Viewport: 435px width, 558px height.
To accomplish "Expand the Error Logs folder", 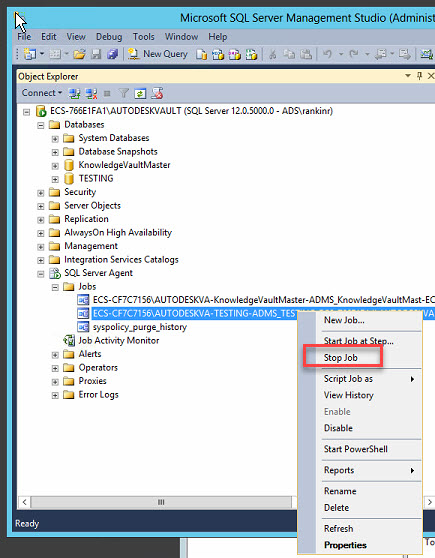I will click(55, 395).
